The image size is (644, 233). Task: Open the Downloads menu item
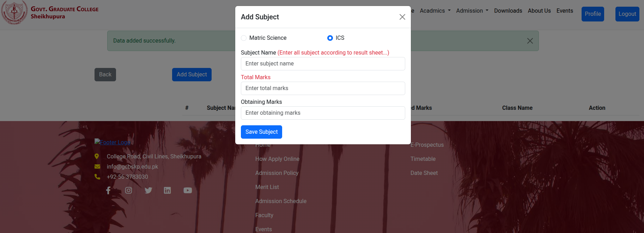[x=508, y=11]
